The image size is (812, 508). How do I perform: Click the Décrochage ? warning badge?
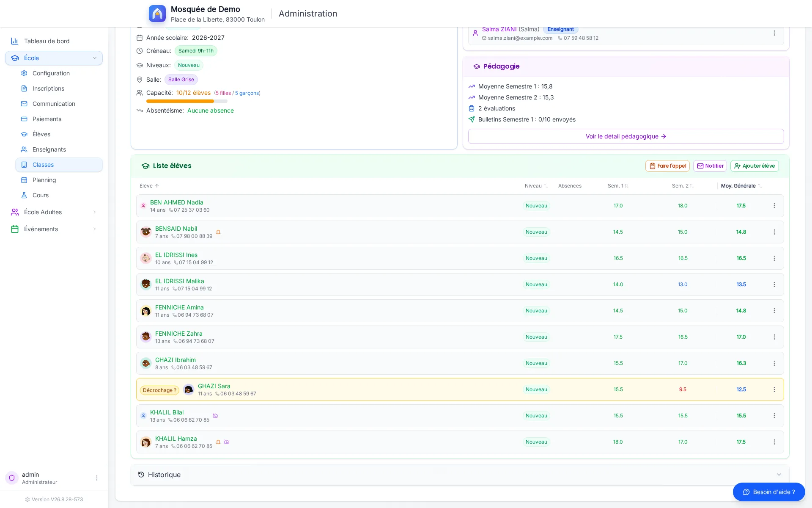[159, 390]
